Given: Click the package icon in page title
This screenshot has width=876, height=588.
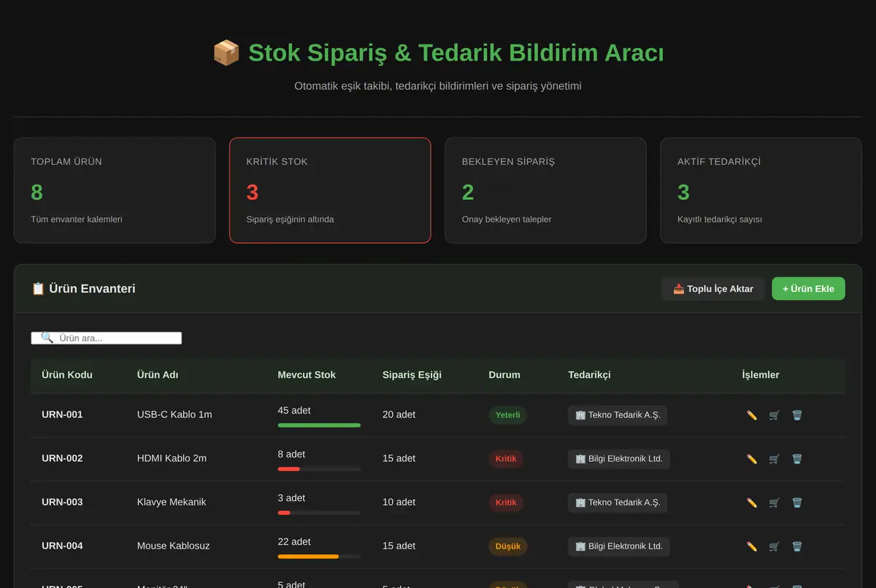Looking at the screenshot, I should [226, 53].
